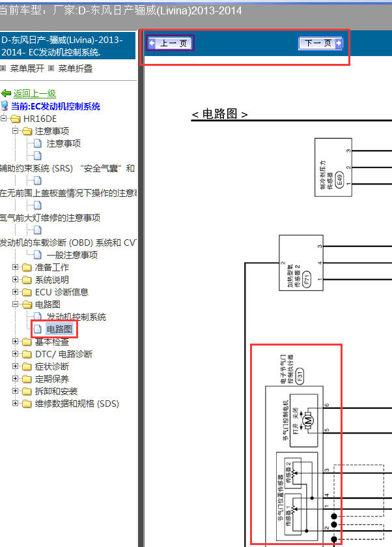Click the HR16DE folder icon
The height and width of the screenshot is (547, 392).
pos(16,119)
